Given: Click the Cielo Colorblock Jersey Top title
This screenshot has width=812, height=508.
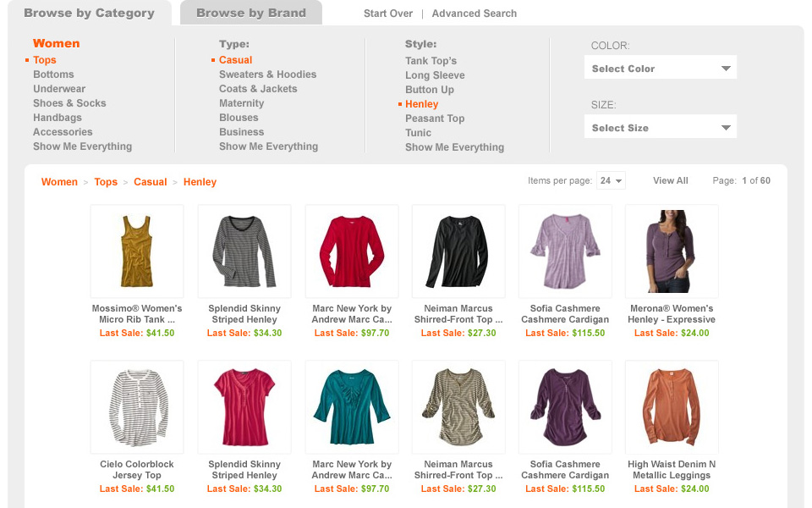Looking at the screenshot, I should pyautogui.click(x=137, y=470).
